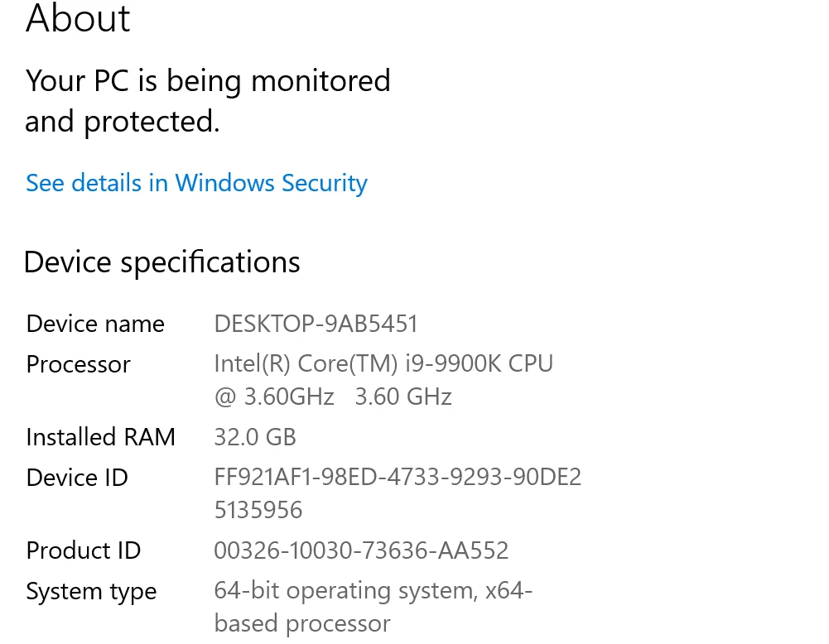The image size is (829, 644).
Task: Select the DESKTOP-9AB5451 device name value
Action: pyautogui.click(x=316, y=324)
